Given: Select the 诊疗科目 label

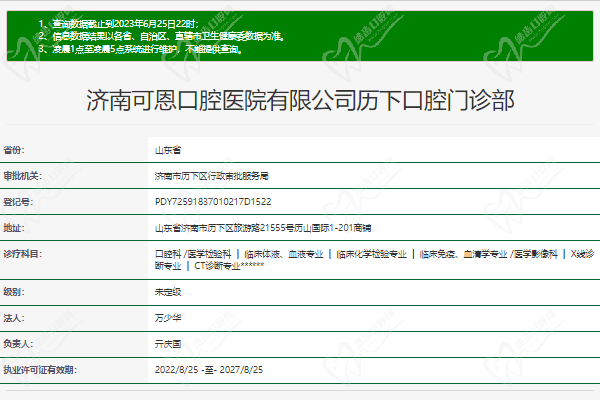Looking at the screenshot, I should click(x=23, y=254).
